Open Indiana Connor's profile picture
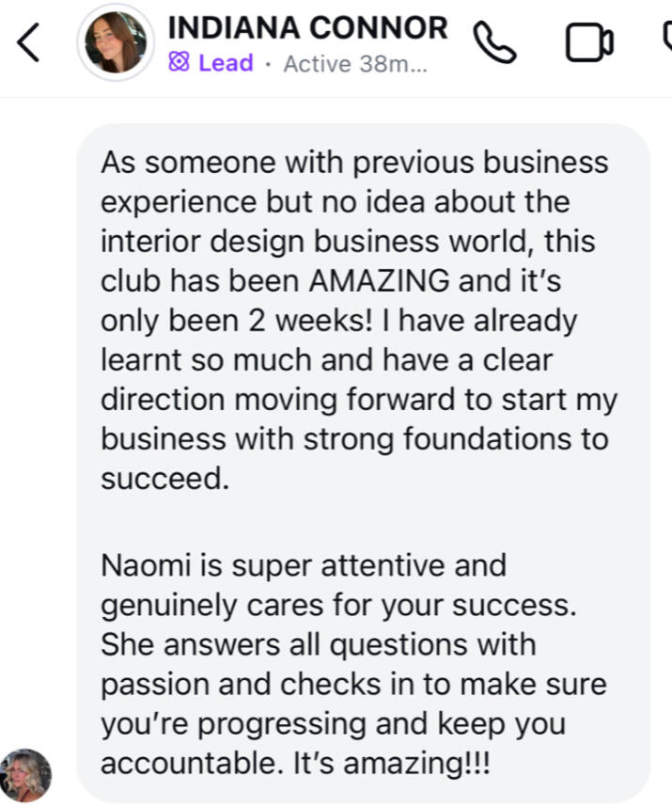Image resolution: width=672 pixels, height=807 pixels. click(116, 41)
